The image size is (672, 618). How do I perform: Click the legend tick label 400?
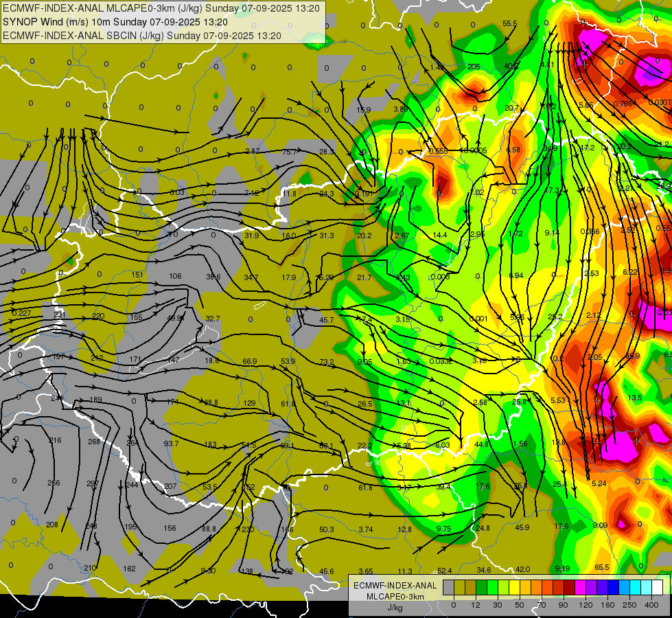651,605
